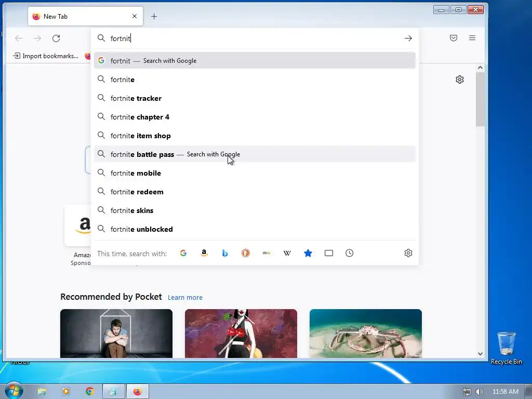Viewport: 532px width, 399px height.
Task: Open the Windows Start menu
Action: point(13,391)
